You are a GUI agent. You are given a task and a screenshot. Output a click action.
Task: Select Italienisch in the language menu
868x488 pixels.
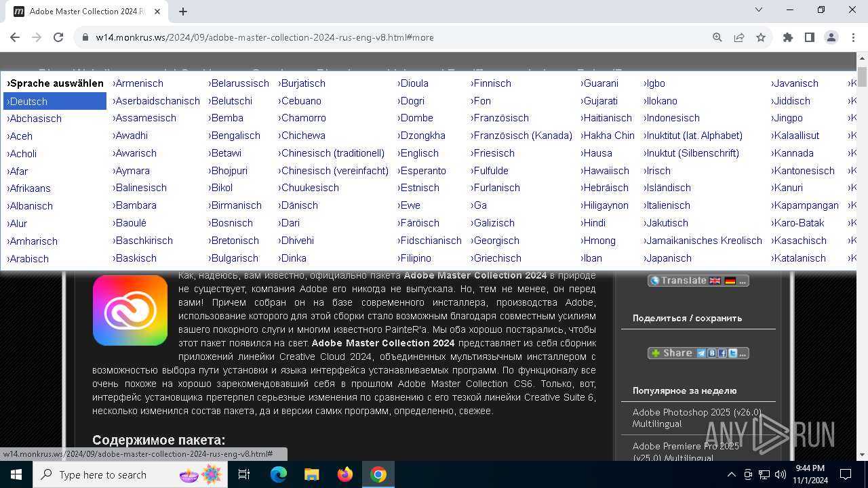tap(667, 205)
